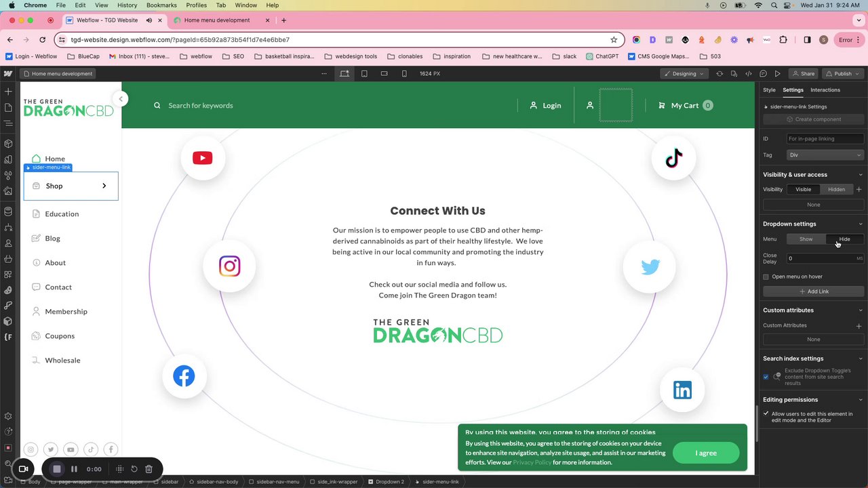Open the site settings gear icon
The width and height of the screenshot is (868, 488).
coord(8,416)
